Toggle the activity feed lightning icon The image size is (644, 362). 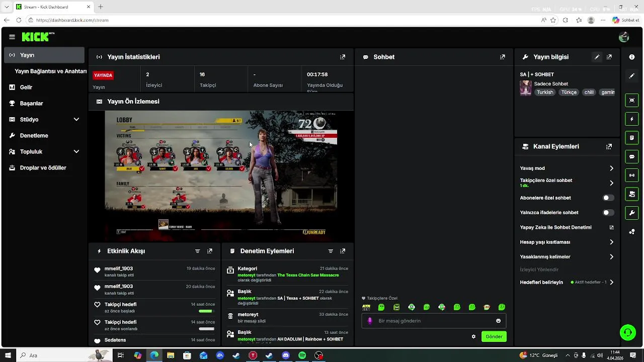pyautogui.click(x=632, y=119)
